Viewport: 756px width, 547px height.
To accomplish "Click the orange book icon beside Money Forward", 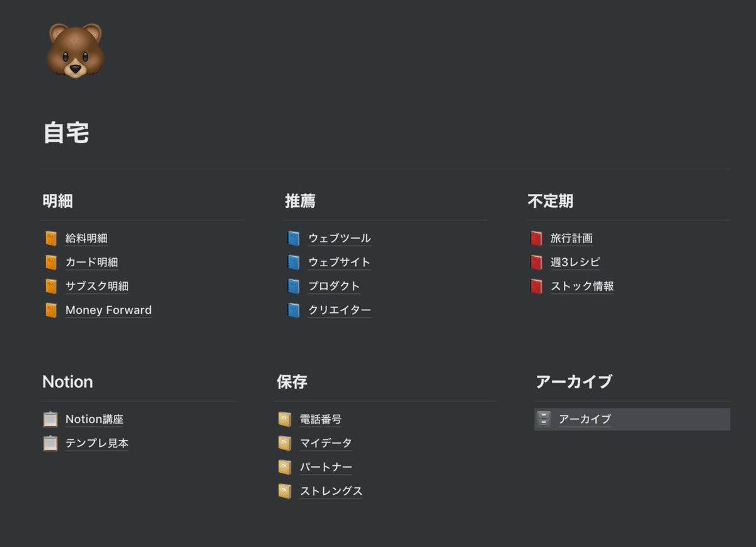I will coord(51,310).
